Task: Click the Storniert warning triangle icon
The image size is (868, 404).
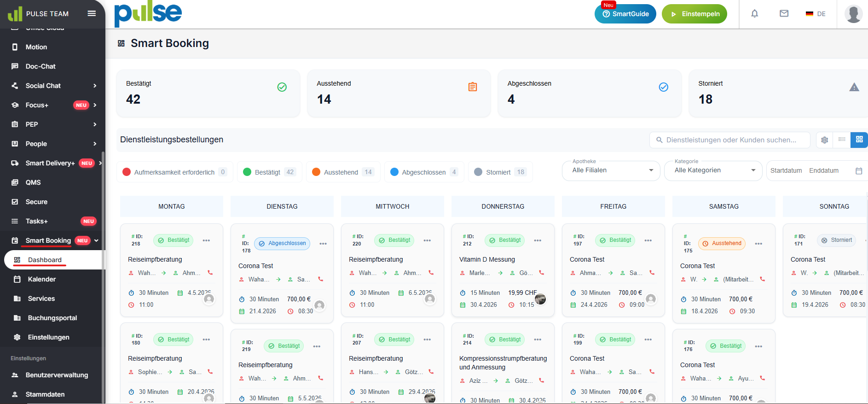Action: [x=854, y=87]
